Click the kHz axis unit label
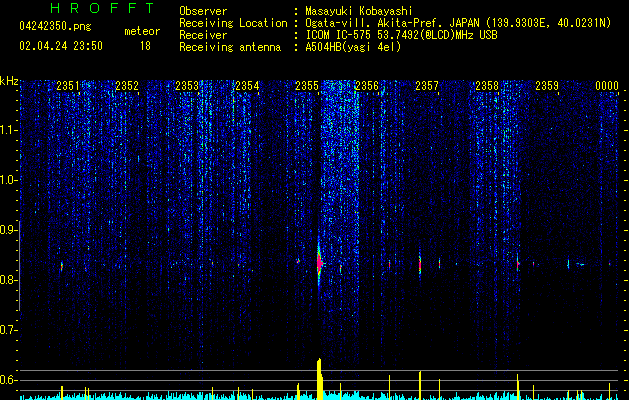This screenshot has height=400, width=629. pos(9,81)
